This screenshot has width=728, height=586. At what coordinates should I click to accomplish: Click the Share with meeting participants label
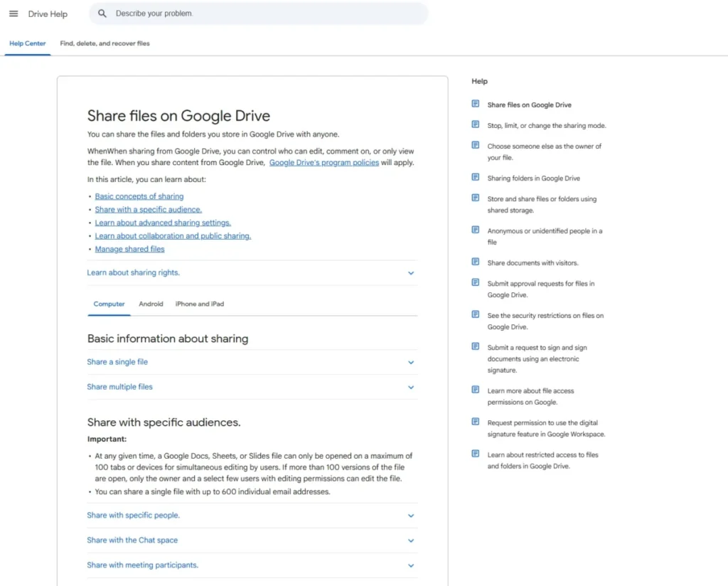click(x=142, y=565)
